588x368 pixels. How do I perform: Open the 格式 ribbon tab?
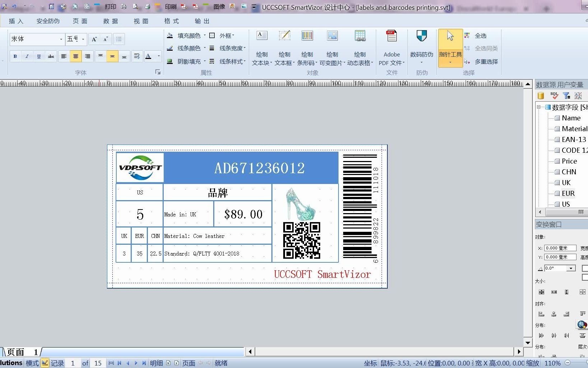[172, 21]
